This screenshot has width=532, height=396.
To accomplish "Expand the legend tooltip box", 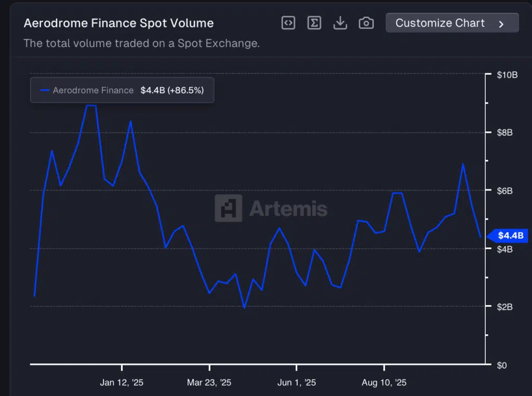I will pos(122,90).
